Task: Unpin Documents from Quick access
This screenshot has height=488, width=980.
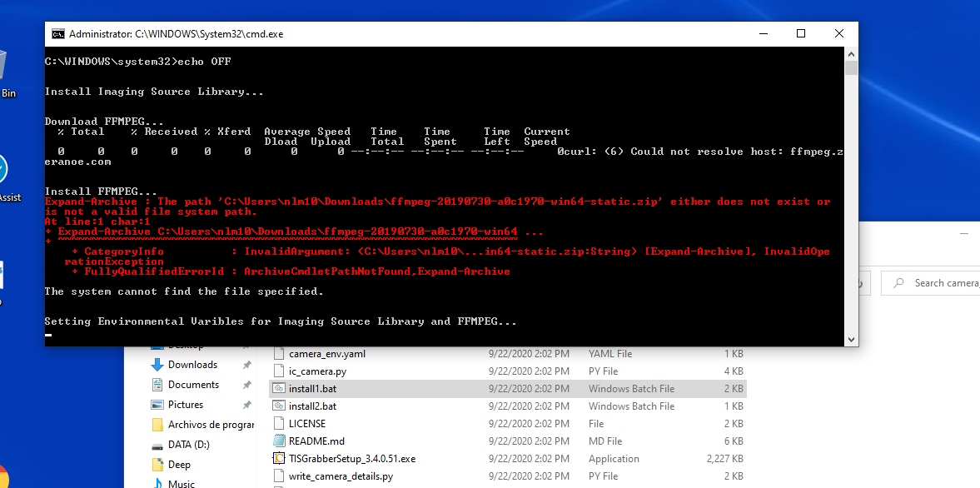Action: 246,383
